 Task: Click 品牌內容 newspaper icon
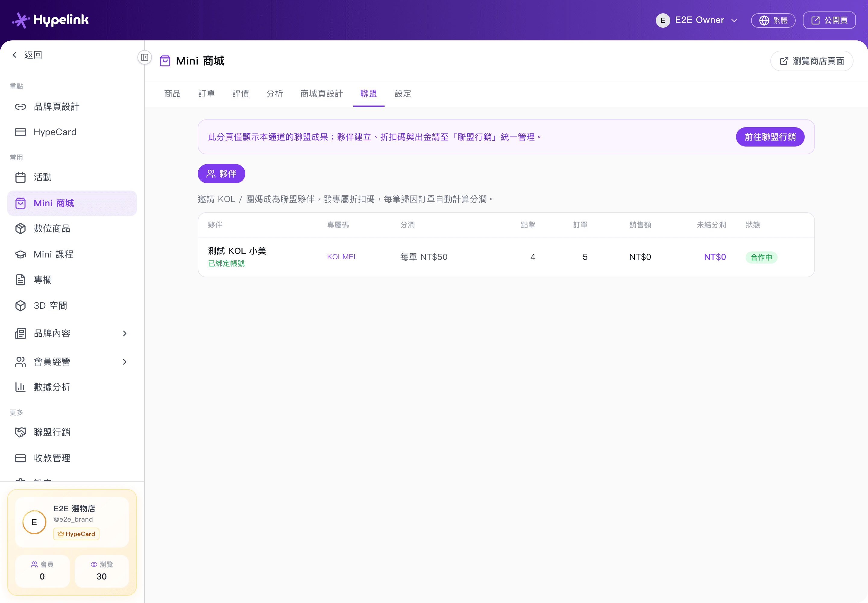tap(20, 334)
